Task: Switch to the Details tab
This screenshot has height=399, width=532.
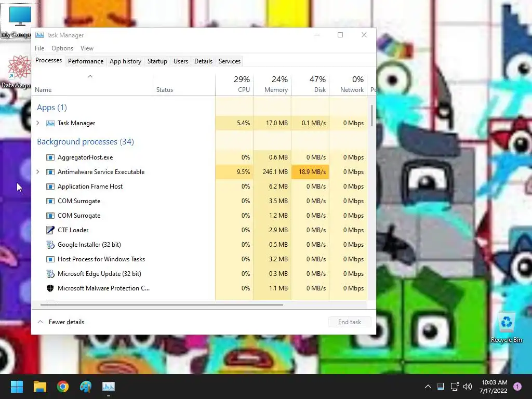Action: 203,61
